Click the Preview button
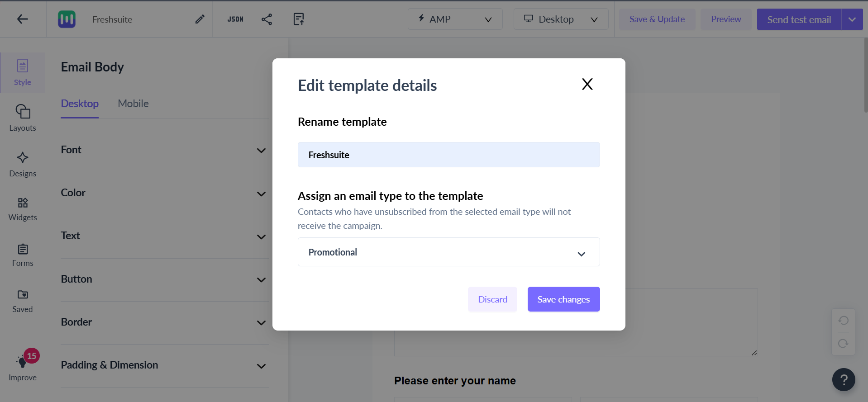Viewport: 868px width, 402px height. tap(726, 19)
